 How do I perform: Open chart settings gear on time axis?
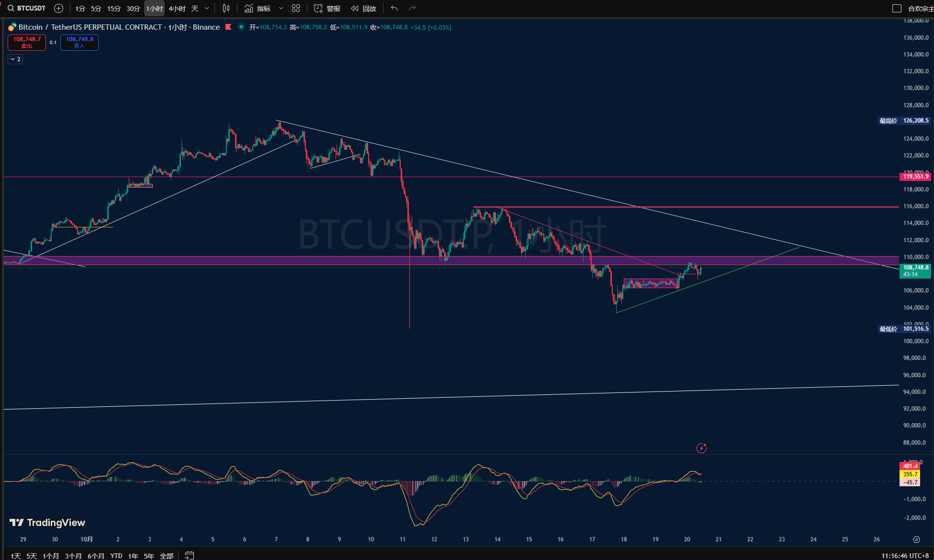(916, 539)
